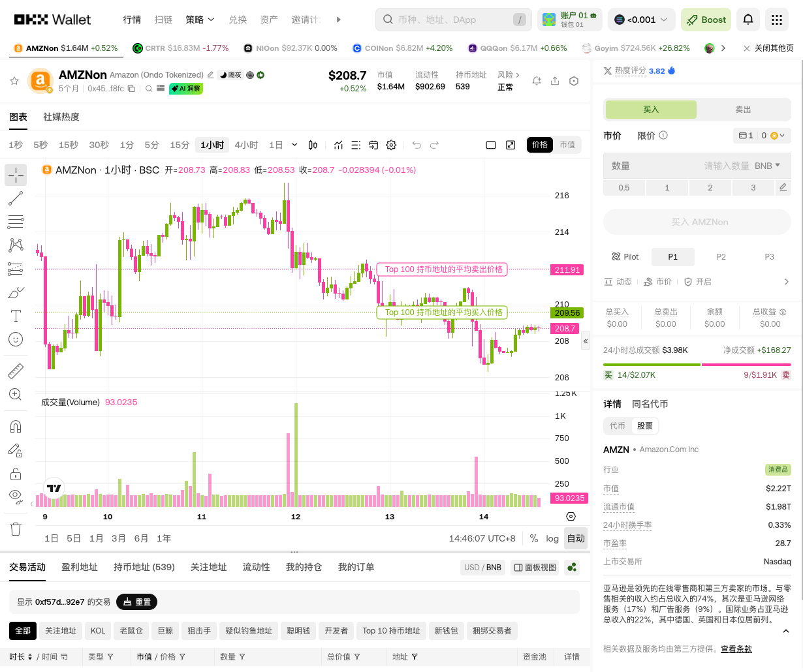The image size is (803, 672).
Task: Select the measure ruler tool
Action: [x=16, y=371]
